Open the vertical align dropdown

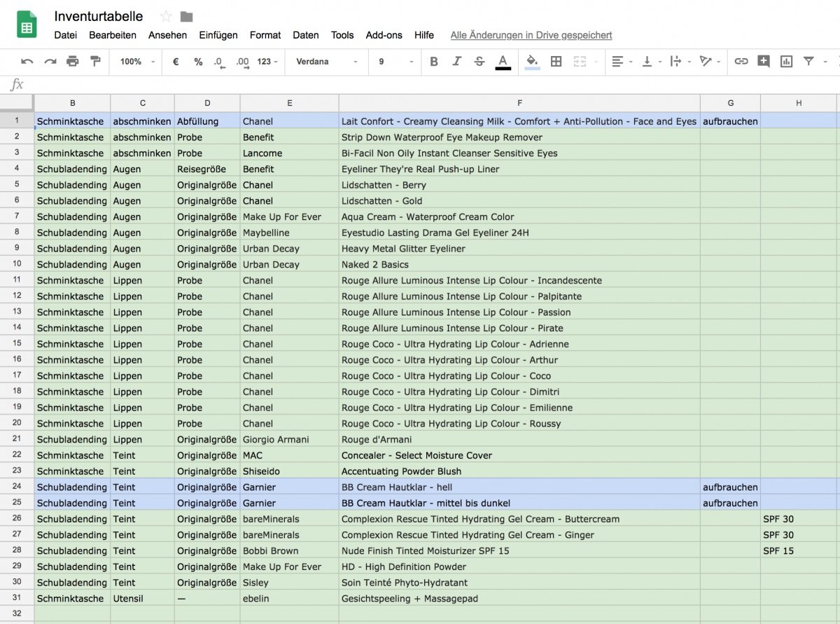pos(651,62)
